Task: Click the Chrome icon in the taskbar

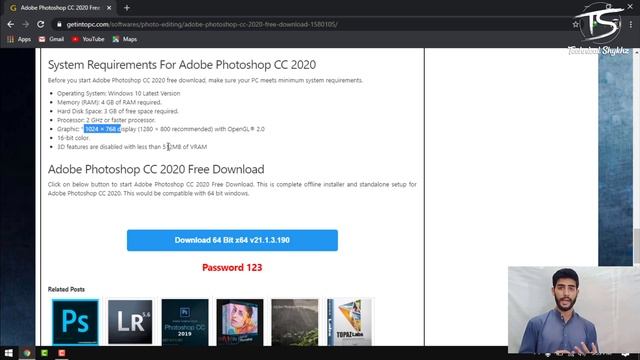Action: pyautogui.click(x=27, y=353)
